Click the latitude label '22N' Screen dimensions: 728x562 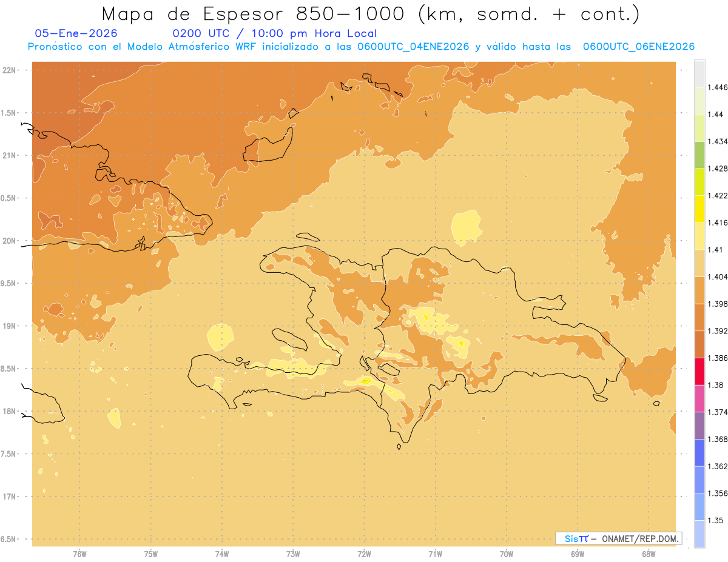coord(10,70)
